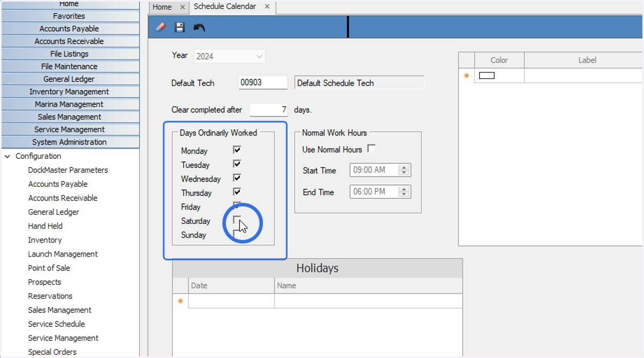The height and width of the screenshot is (358, 644).
Task: Click the Holidays Name column header
Action: (368, 286)
